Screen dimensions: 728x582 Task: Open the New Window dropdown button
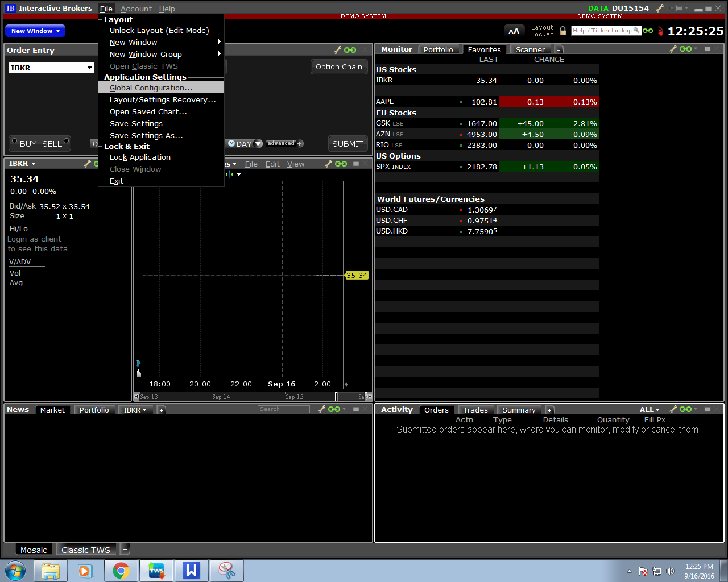35,31
